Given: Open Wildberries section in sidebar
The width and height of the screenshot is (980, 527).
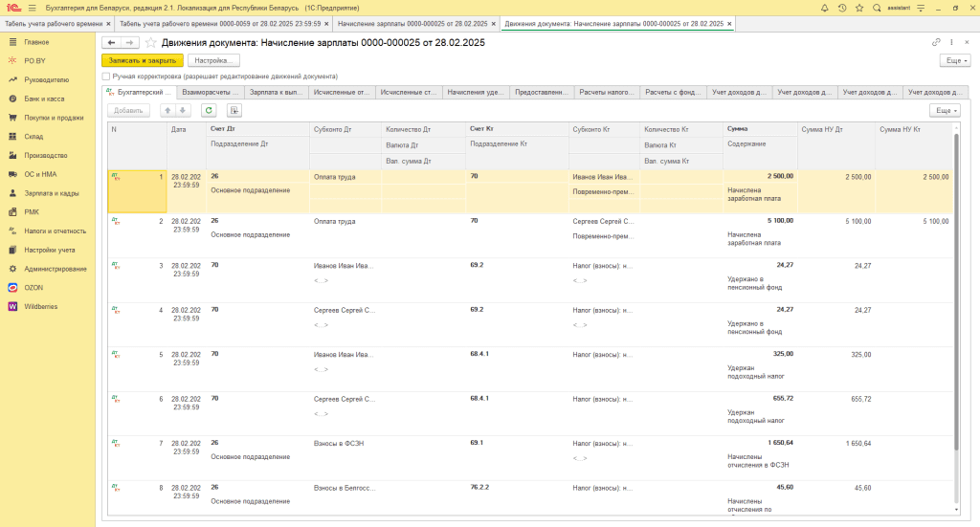Looking at the screenshot, I should coord(40,307).
